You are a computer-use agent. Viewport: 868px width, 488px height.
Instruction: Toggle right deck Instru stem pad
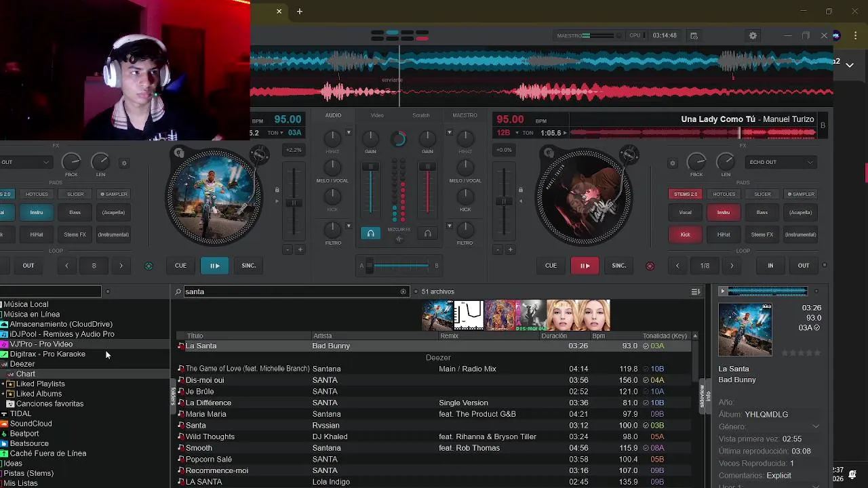pyautogui.click(x=724, y=213)
